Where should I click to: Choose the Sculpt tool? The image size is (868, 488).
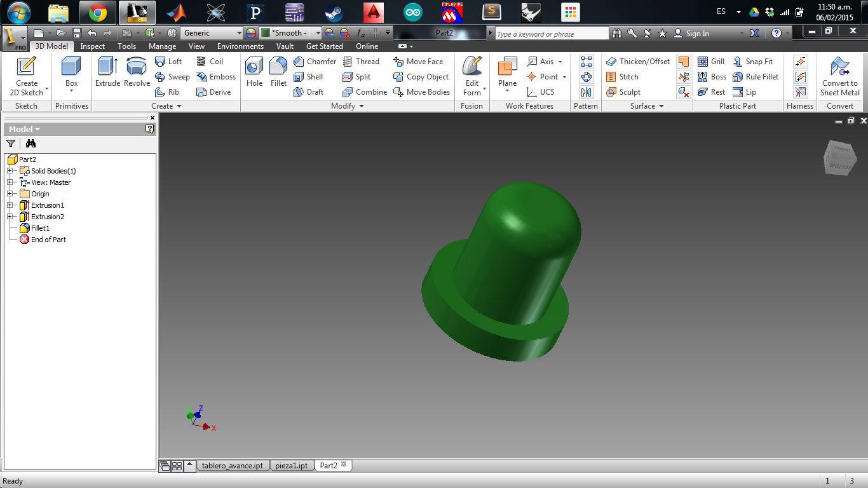pos(623,92)
